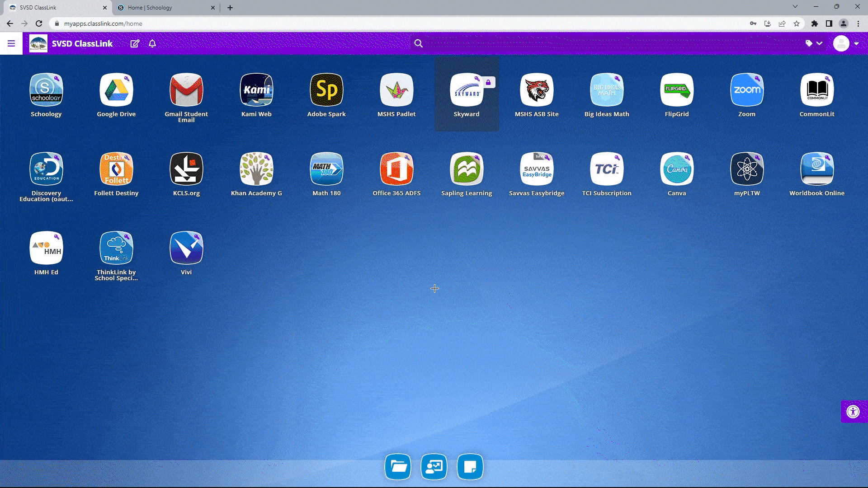Open KCLS.org app
Viewport: 868px width, 488px height.
186,169
